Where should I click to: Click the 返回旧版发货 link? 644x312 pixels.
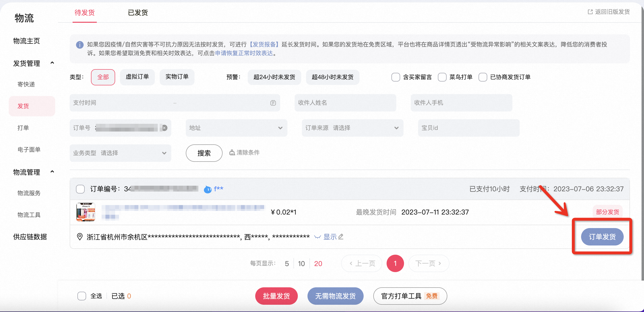(612, 12)
